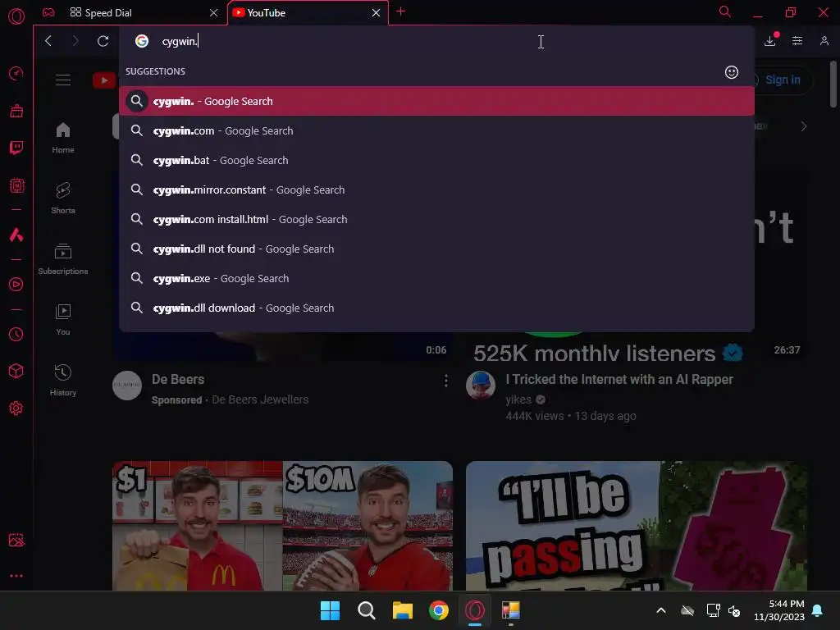This screenshot has height=630, width=840.
Task: Go to YouTube Home in side menu
Action: pos(63,138)
